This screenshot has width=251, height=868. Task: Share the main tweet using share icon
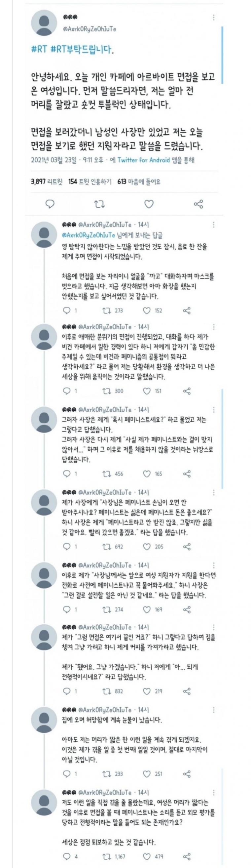click(x=198, y=204)
